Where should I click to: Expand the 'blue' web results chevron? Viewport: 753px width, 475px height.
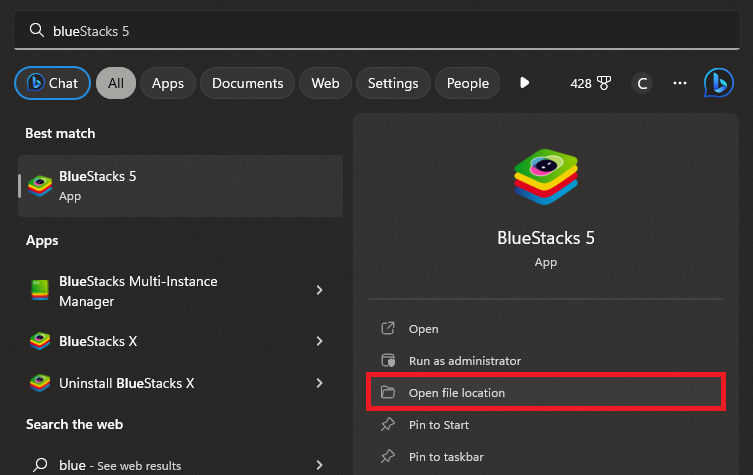coord(319,465)
